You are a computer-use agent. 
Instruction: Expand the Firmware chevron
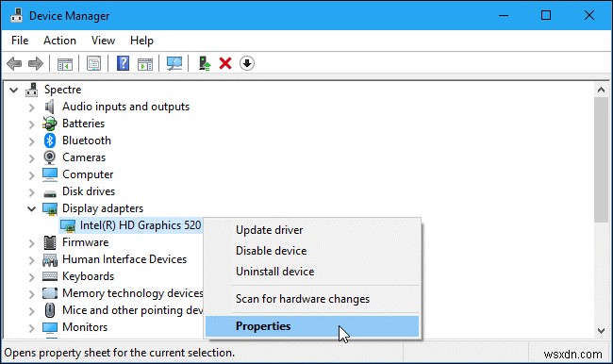[32, 243]
